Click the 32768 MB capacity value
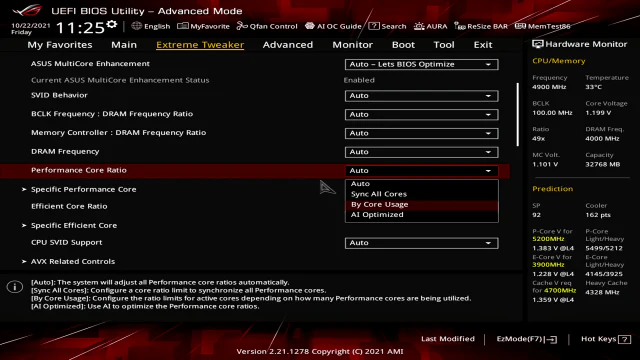This screenshot has width=640, height=360. pyautogui.click(x=602, y=164)
